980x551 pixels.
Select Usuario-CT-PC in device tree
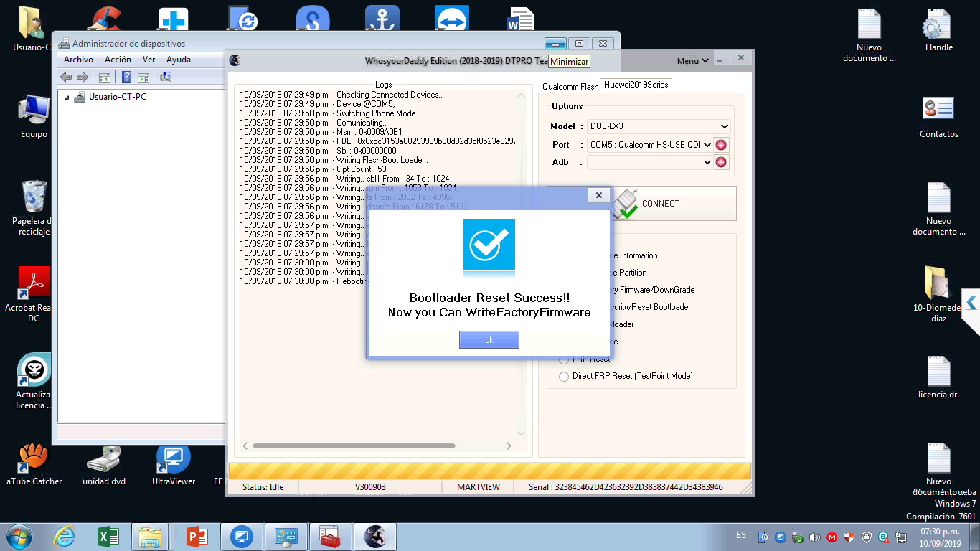click(x=118, y=97)
